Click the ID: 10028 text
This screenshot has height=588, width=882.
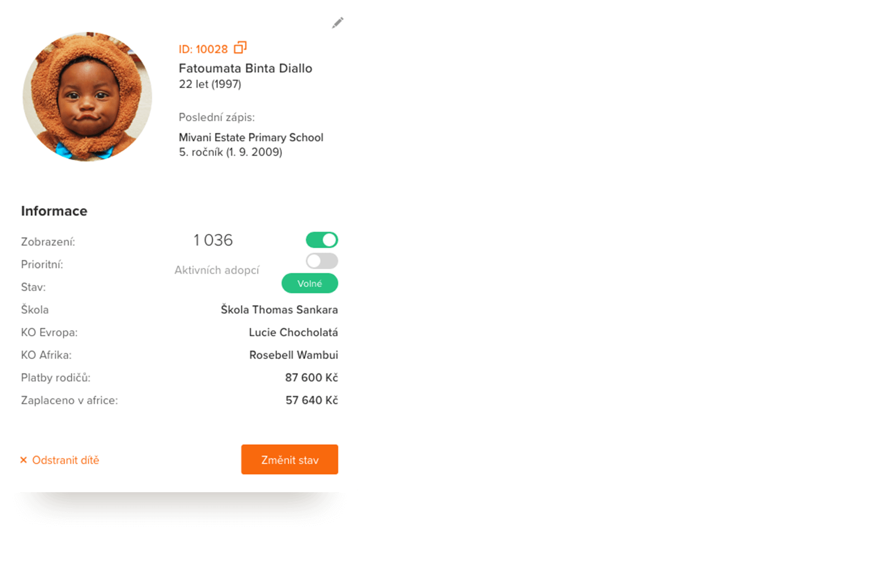(203, 49)
